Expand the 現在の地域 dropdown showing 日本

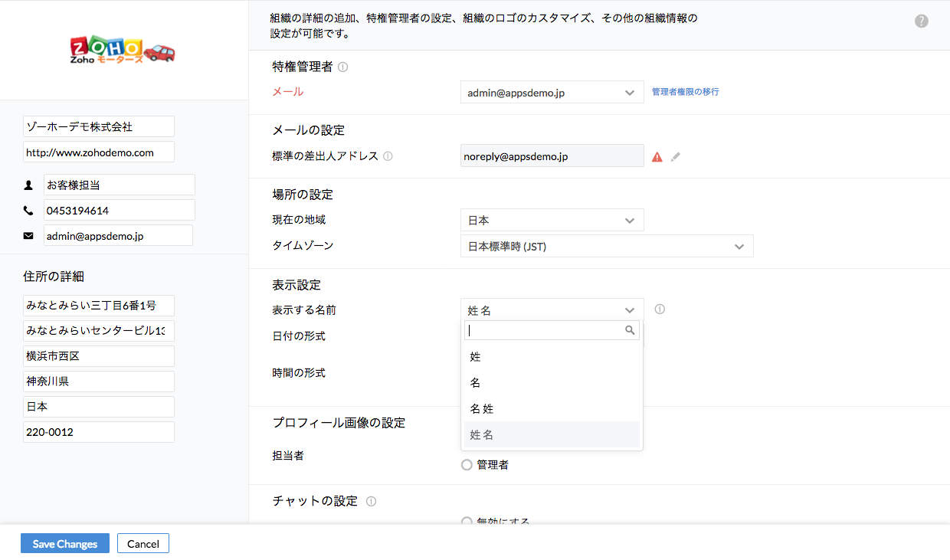coord(552,221)
